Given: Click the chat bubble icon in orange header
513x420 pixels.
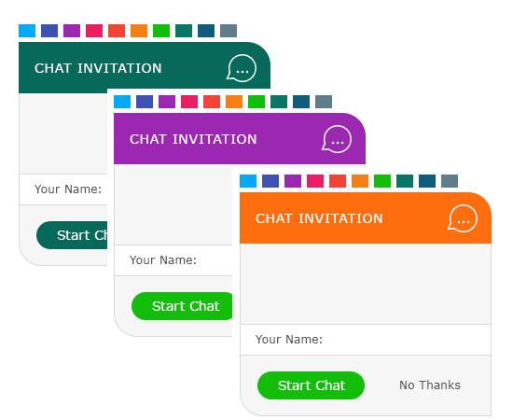Looking at the screenshot, I should (463, 218).
